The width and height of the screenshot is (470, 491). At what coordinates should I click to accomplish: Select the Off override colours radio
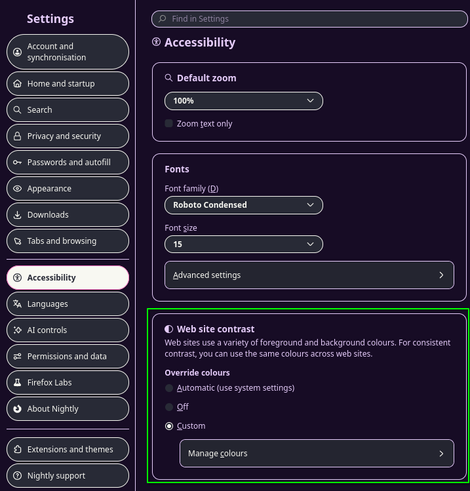coord(169,407)
